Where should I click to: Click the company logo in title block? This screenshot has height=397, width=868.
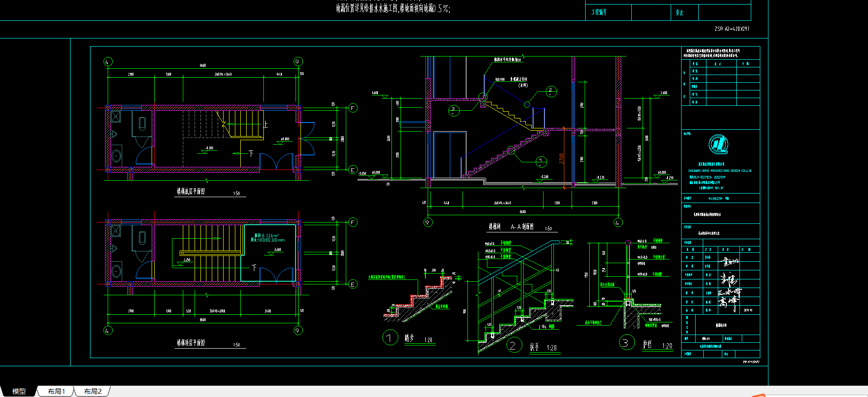tap(718, 145)
